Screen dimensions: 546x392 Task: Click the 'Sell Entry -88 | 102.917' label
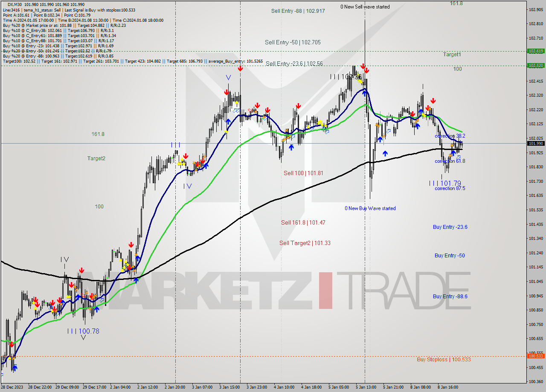pyautogui.click(x=298, y=11)
